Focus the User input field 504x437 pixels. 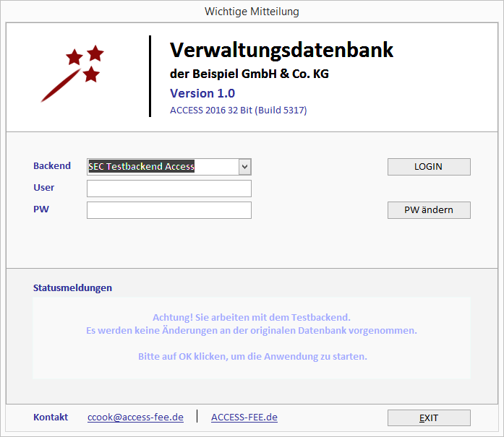168,189
